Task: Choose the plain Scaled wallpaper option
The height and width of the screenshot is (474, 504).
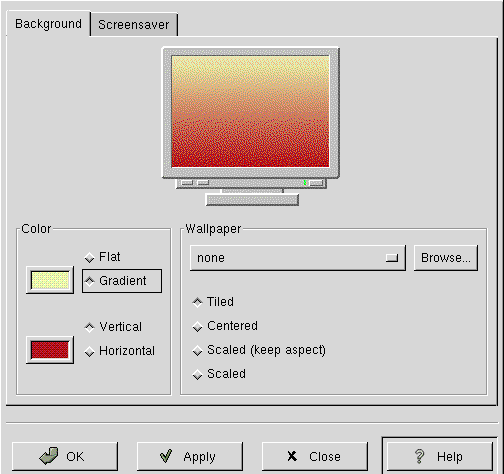Action: [219, 374]
